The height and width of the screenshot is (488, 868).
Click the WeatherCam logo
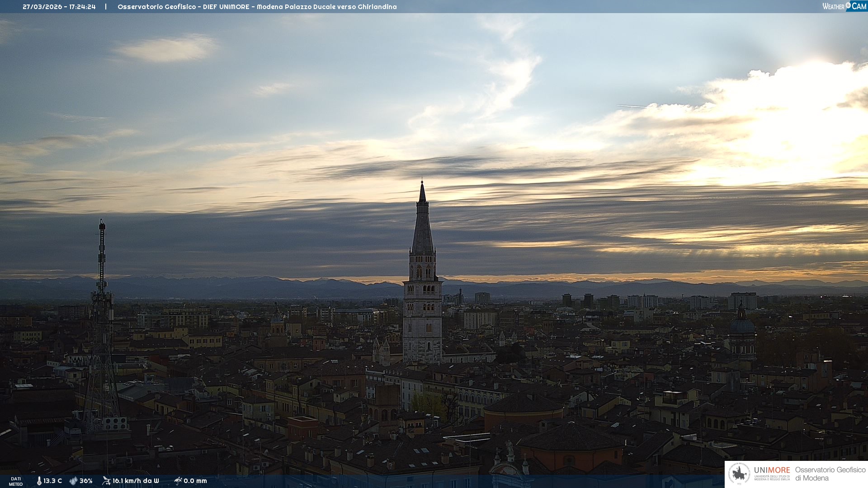[844, 6]
